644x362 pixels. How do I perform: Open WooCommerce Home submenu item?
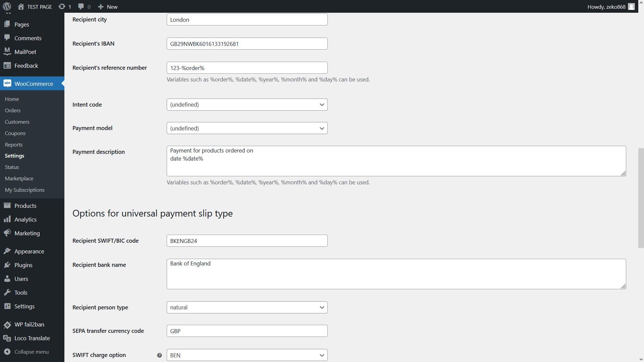click(12, 99)
